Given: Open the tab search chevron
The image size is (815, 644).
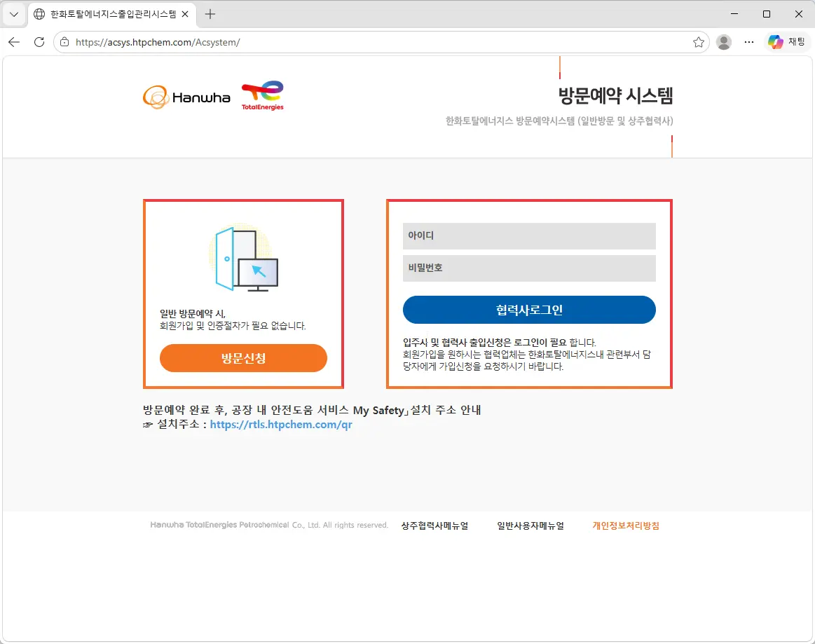Looking at the screenshot, I should (14, 14).
